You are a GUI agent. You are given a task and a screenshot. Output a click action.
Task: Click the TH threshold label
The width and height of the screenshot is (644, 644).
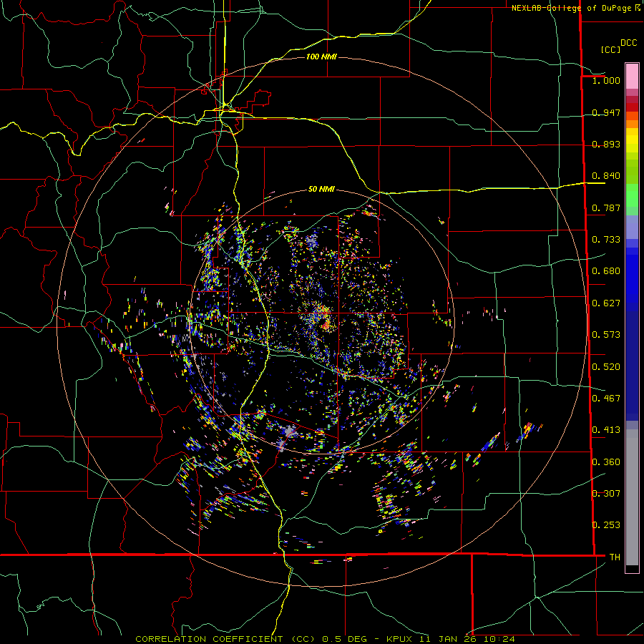click(615, 557)
